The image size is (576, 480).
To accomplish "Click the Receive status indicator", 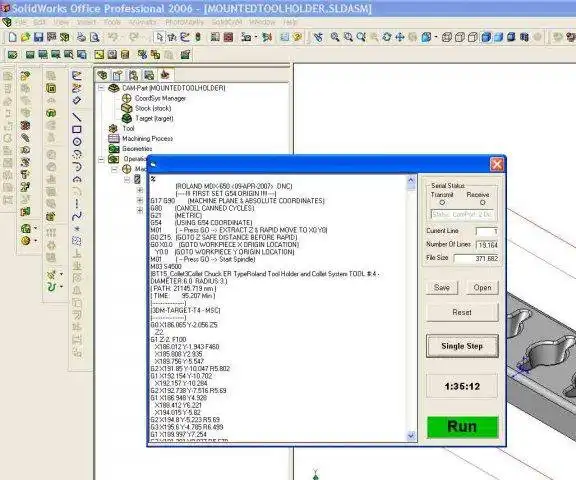I will [483, 202].
